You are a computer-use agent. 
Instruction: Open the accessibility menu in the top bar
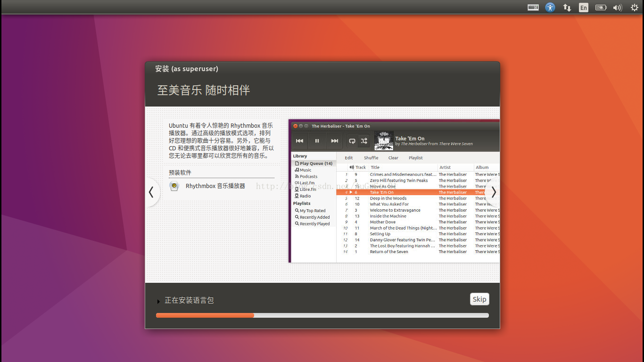(x=550, y=8)
